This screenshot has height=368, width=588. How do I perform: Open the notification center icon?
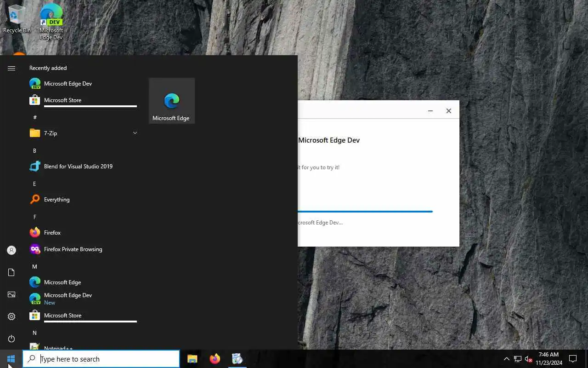coord(573,359)
